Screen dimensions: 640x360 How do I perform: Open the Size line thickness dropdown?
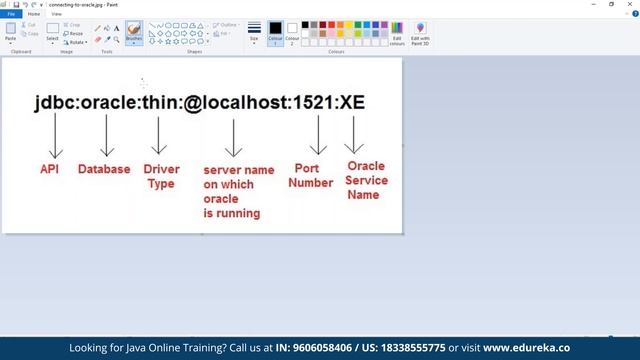click(x=254, y=33)
